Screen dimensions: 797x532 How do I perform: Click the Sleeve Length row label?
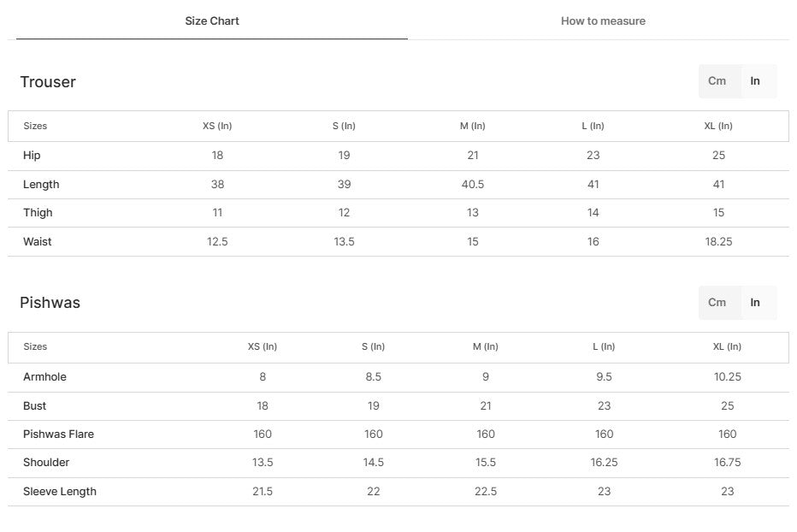point(60,492)
